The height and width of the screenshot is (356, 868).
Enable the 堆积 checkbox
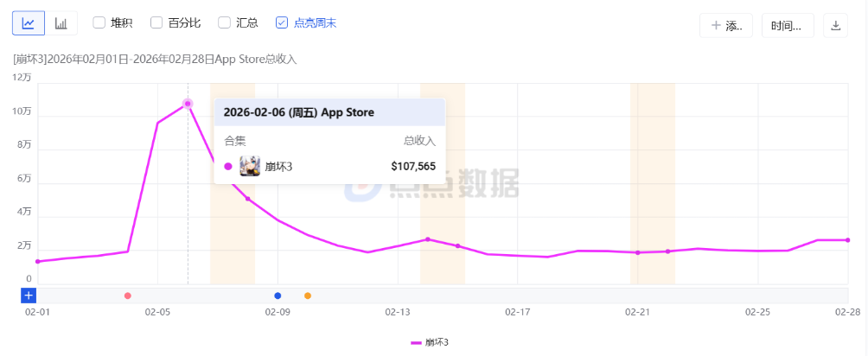[99, 22]
